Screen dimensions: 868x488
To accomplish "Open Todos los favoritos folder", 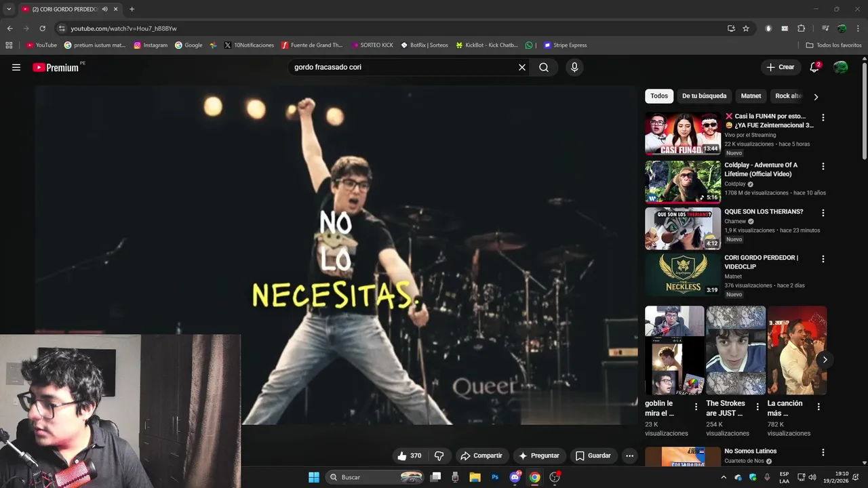I will point(833,45).
